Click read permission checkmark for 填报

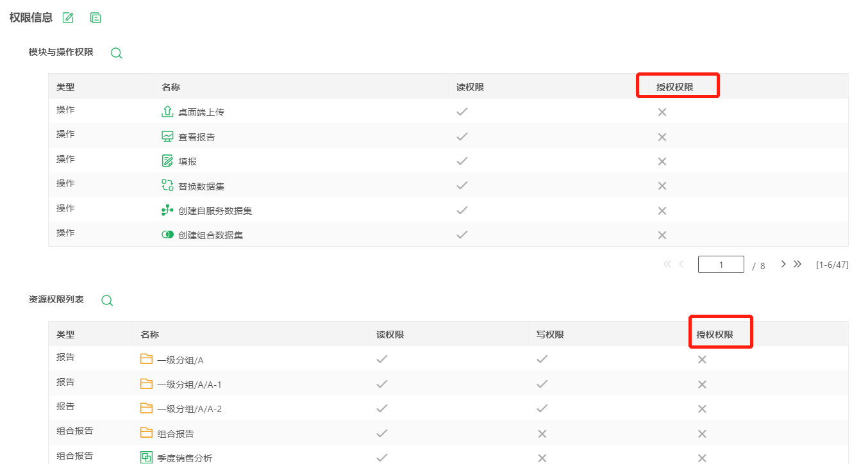[x=462, y=161]
